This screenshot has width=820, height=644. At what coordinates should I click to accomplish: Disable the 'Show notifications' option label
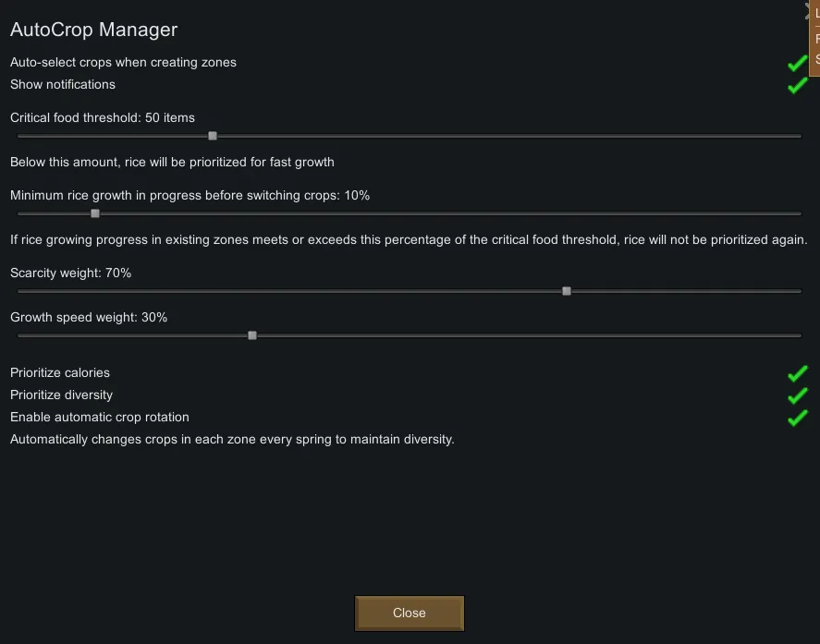(63, 85)
